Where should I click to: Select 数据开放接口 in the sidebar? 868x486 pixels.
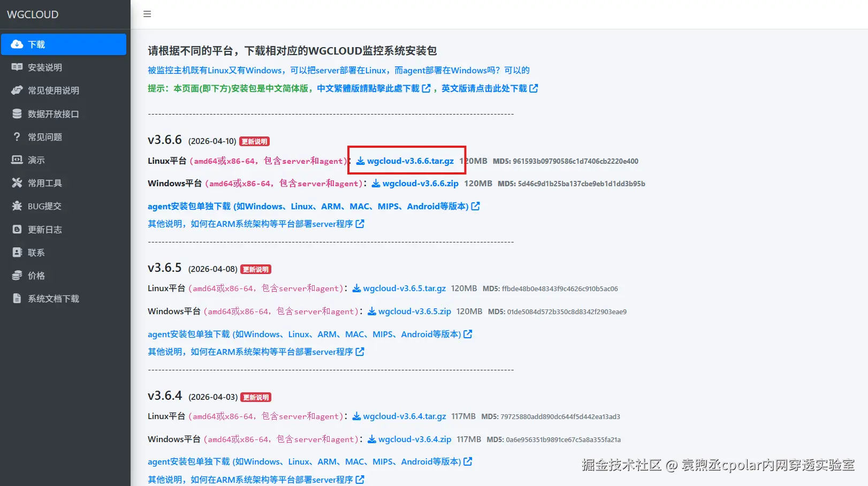click(64, 113)
